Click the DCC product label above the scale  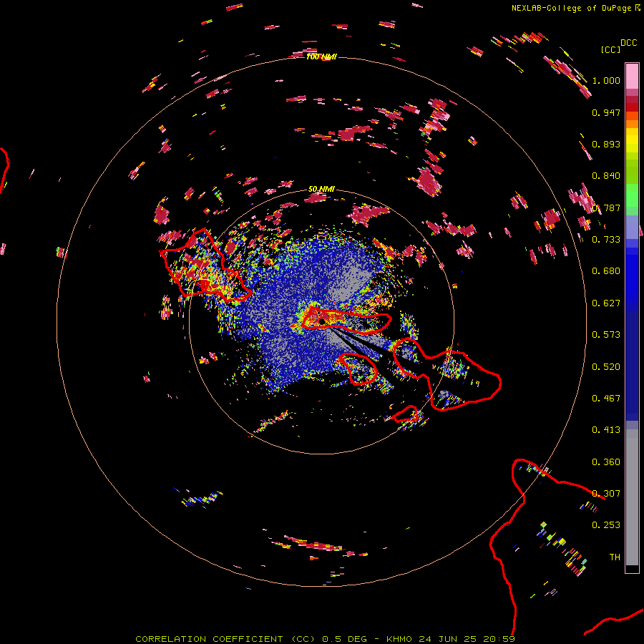click(629, 43)
